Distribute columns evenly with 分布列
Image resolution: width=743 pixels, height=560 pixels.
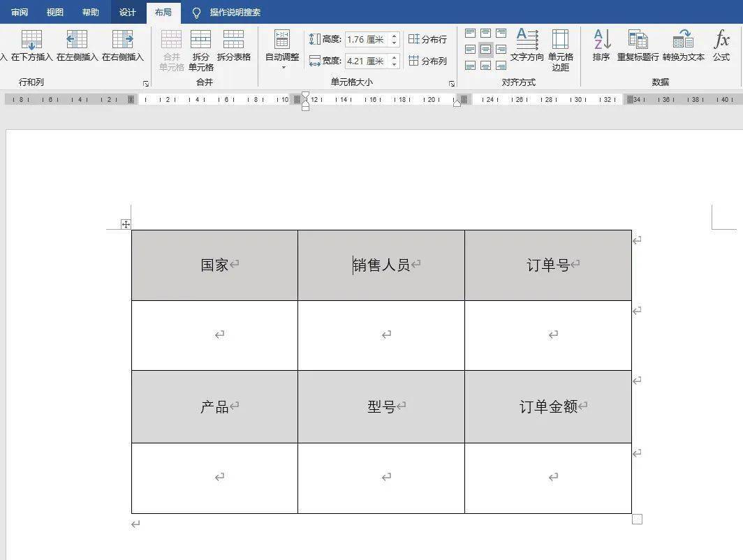[x=427, y=61]
